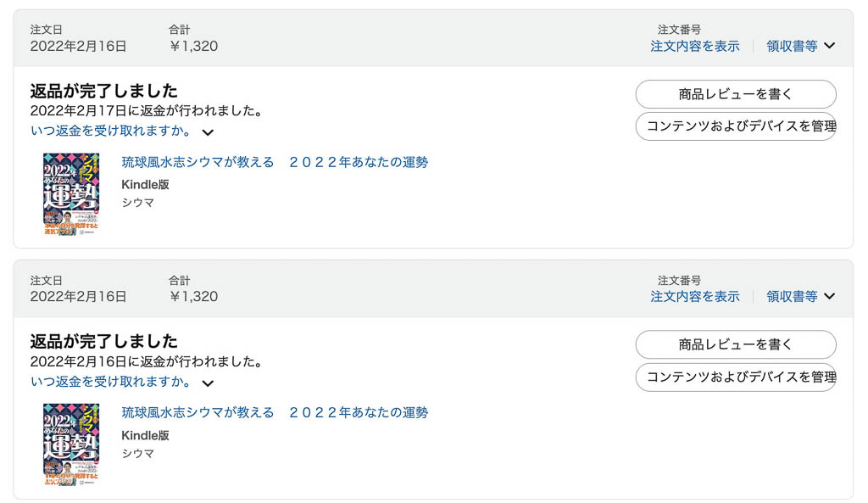Viewport: 868px width, 503px height.
Task: Click the chevron beside 領収書等 in the February 17 refund order
Action: (829, 46)
